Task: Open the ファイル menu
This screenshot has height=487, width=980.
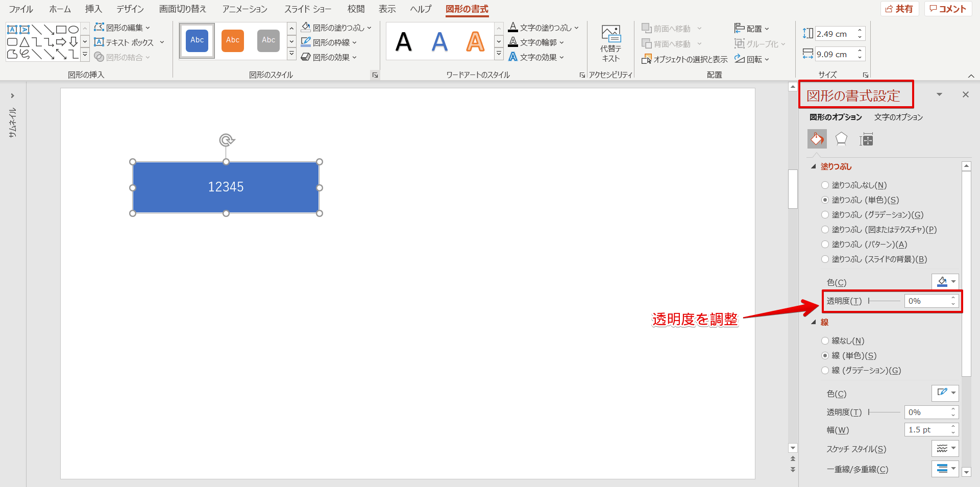Action: click(x=21, y=9)
